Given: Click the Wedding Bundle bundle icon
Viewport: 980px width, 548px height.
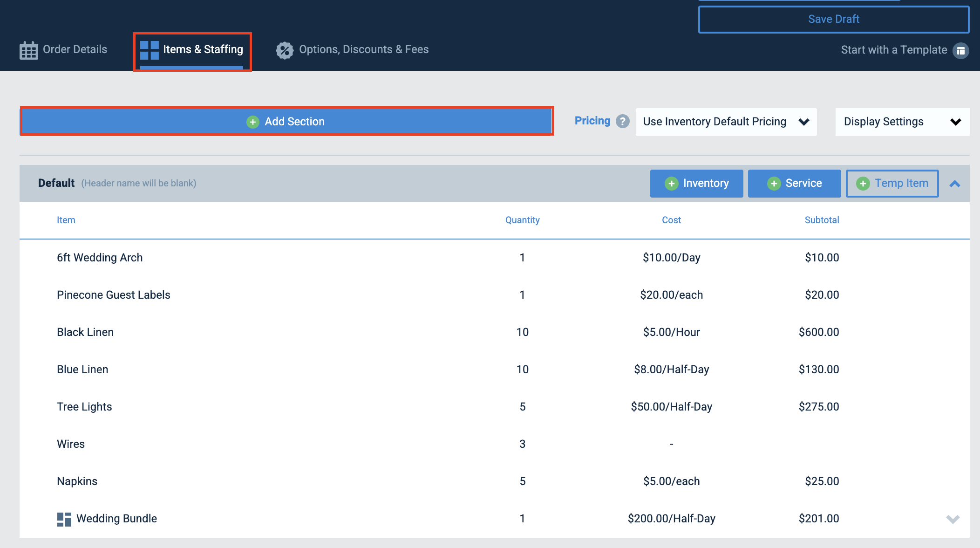Looking at the screenshot, I should [x=64, y=519].
